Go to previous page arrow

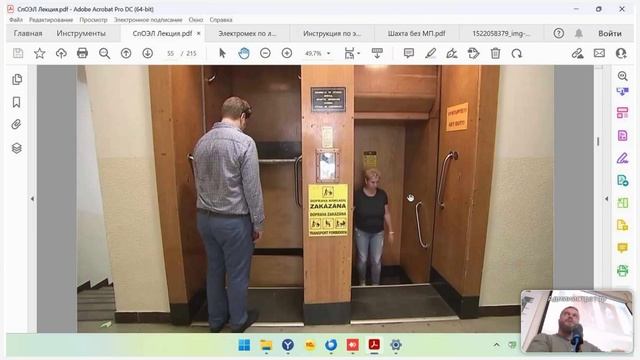point(126,53)
